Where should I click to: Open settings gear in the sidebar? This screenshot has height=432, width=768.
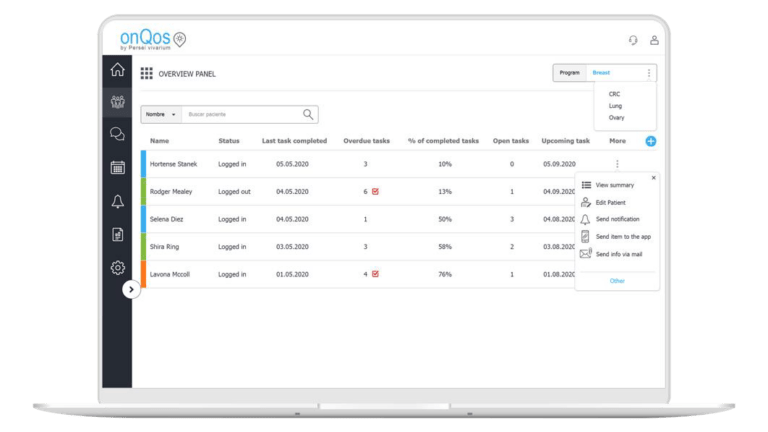(x=117, y=268)
